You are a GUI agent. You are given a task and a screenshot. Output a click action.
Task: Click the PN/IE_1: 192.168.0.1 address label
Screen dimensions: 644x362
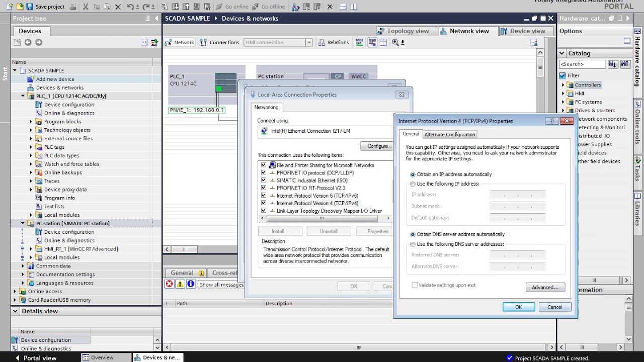(197, 110)
